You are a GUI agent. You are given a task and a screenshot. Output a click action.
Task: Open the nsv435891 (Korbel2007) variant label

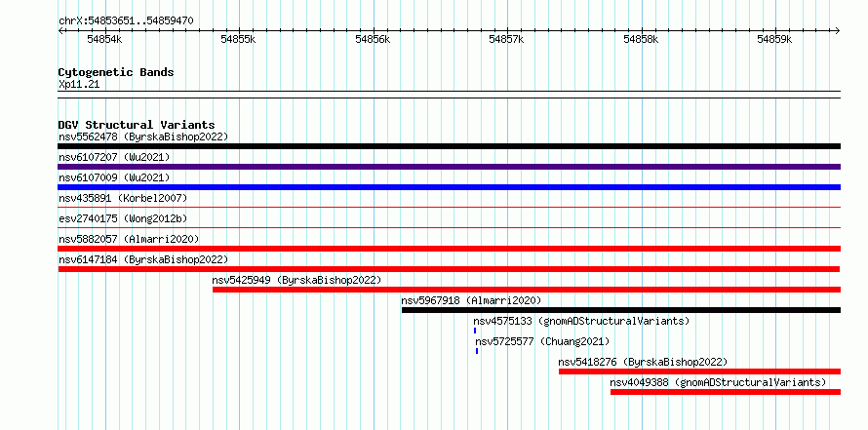click(x=123, y=198)
